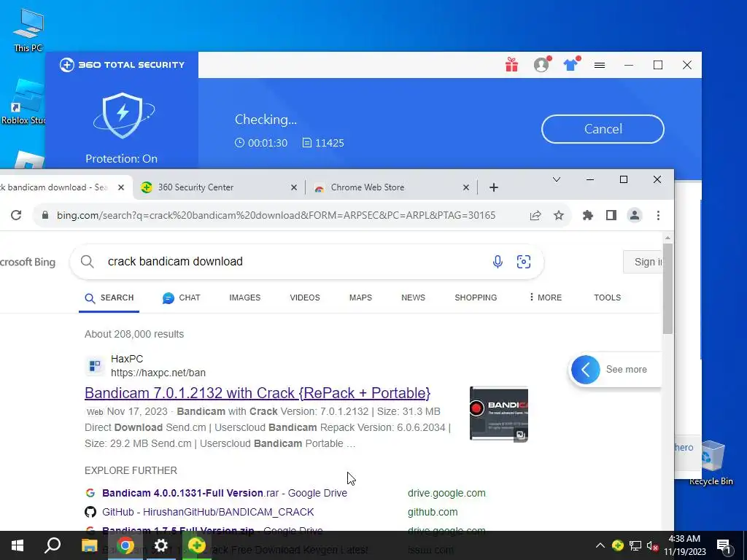Click the shield Protection On icon
The width and height of the screenshot is (747, 560).
tap(123, 115)
